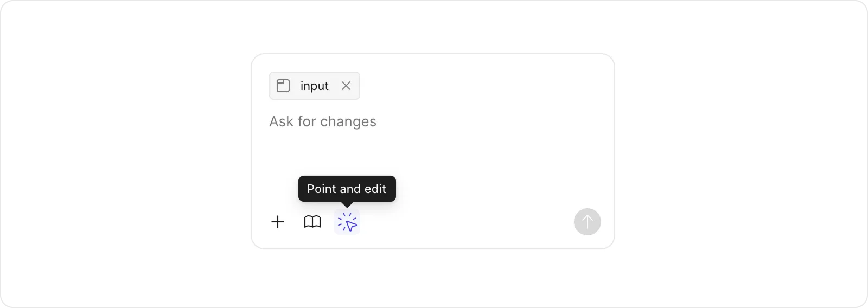This screenshot has width=868, height=308.
Task: Click the sparkle cursor icon under tooltip
Action: [347, 222]
